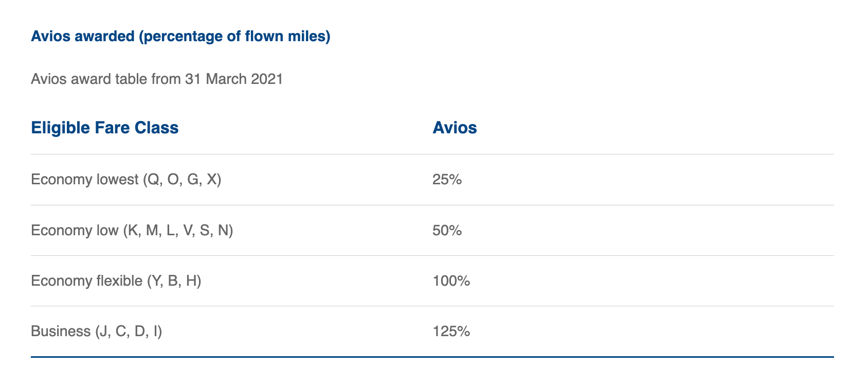Click the fare codes (Y, B, H)

174,281
